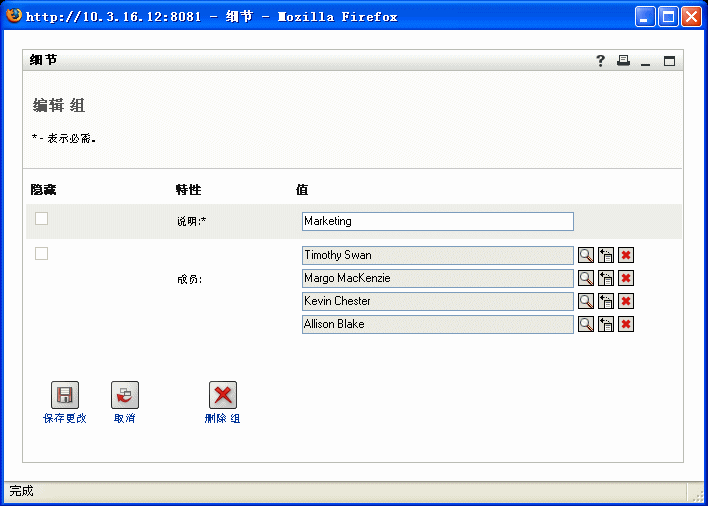Click the 成员: label

pos(189,280)
